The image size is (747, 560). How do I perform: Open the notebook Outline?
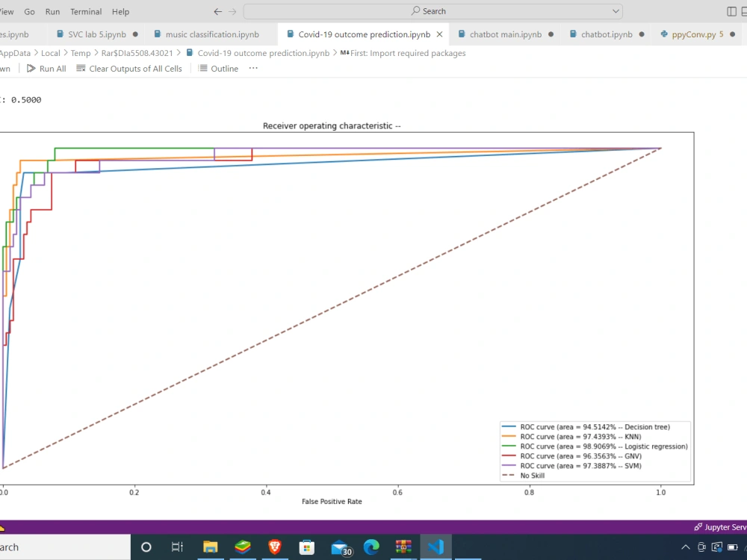point(218,69)
